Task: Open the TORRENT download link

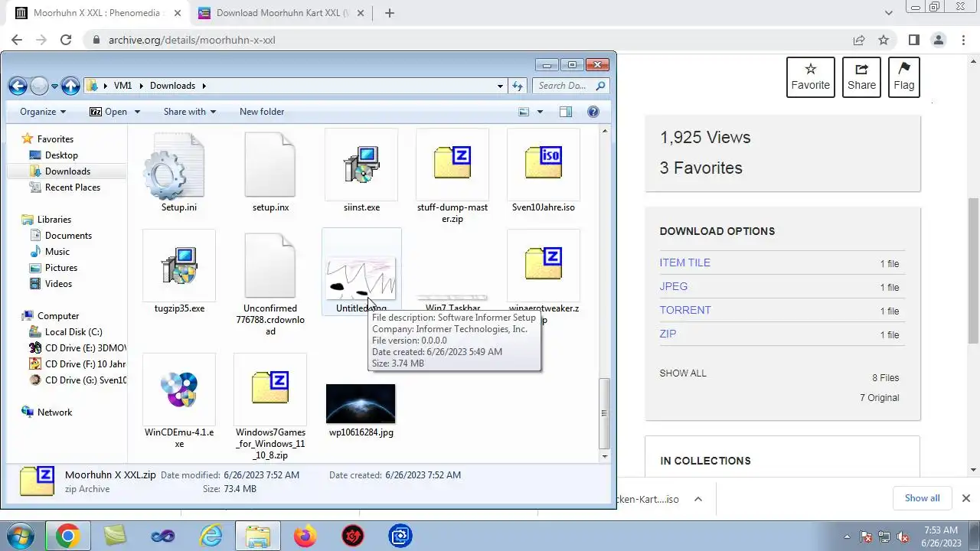Action: pos(685,310)
